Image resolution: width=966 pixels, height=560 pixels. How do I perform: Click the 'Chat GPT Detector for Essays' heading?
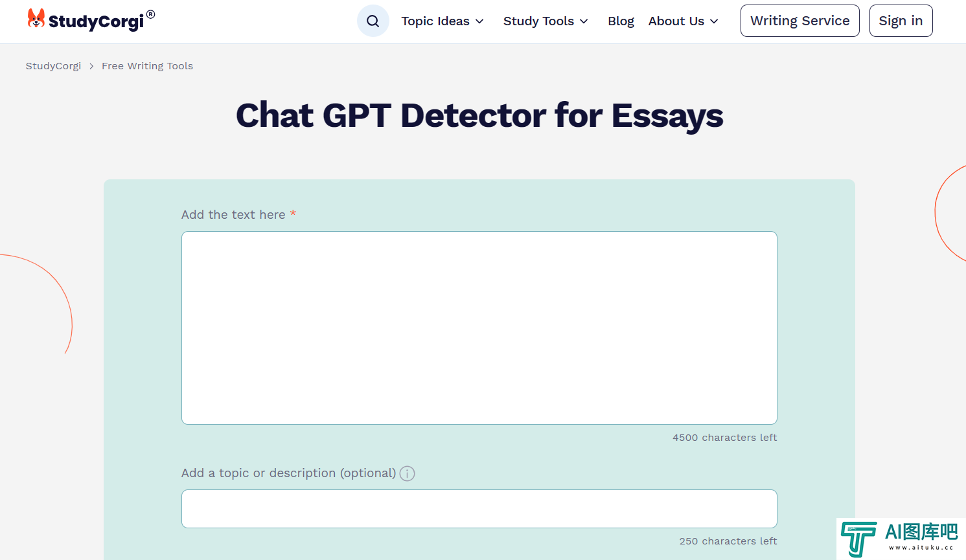click(x=479, y=116)
